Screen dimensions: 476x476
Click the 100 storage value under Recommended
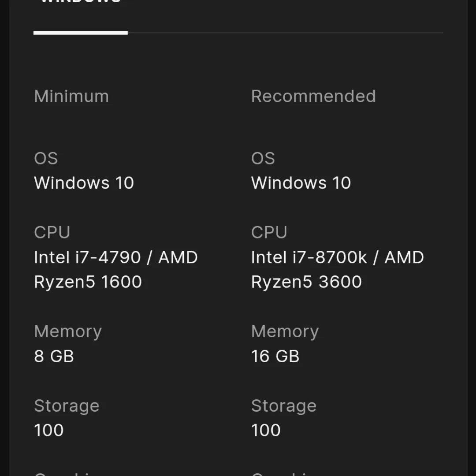tap(266, 430)
